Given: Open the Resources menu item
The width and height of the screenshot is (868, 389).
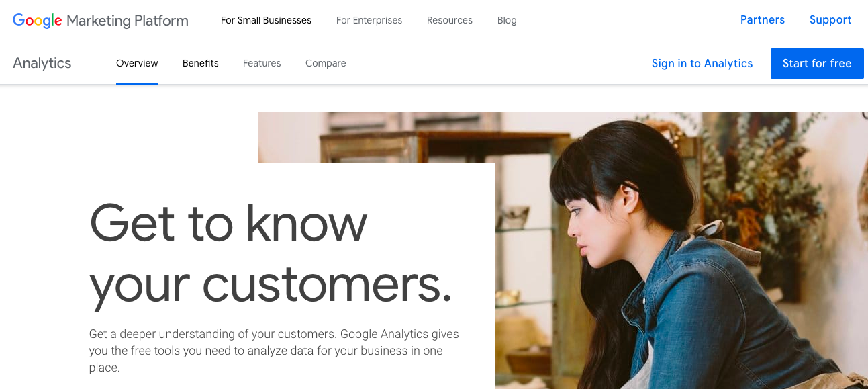Looking at the screenshot, I should tap(450, 20).
